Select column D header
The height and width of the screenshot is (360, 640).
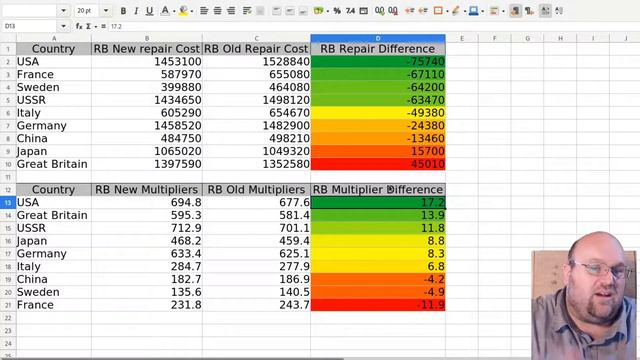[378, 38]
